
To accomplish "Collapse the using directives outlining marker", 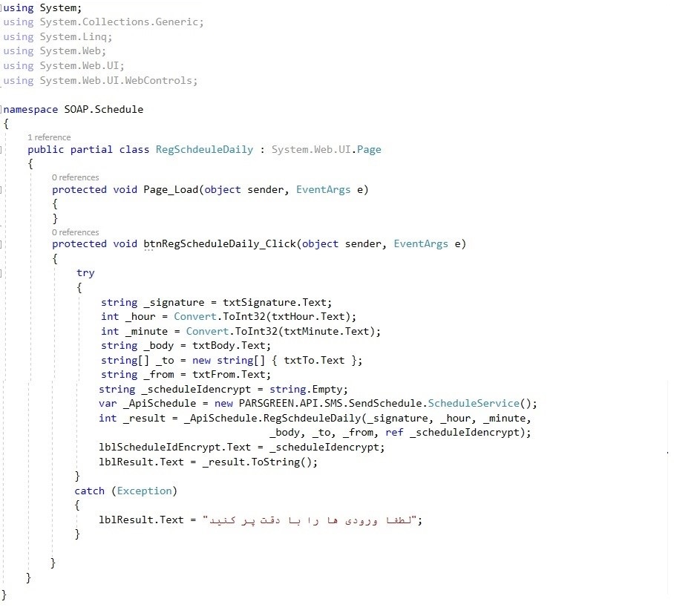I will [2, 7].
